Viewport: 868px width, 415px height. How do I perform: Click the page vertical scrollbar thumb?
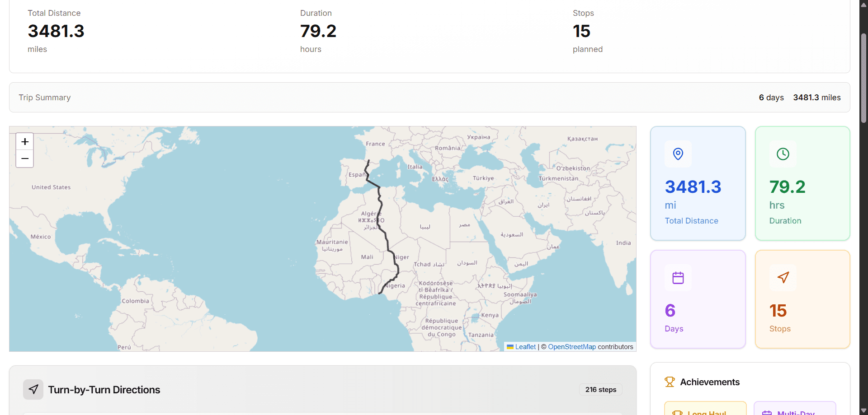pos(863,78)
